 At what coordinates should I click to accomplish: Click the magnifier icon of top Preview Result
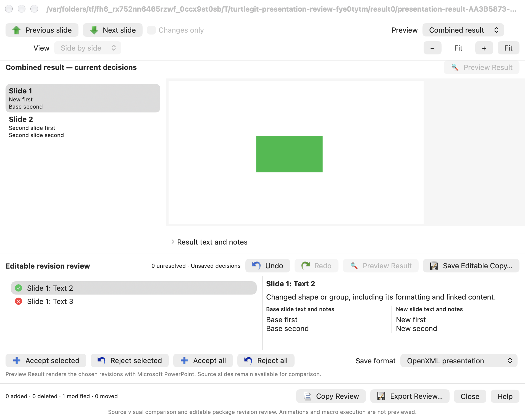tap(455, 67)
